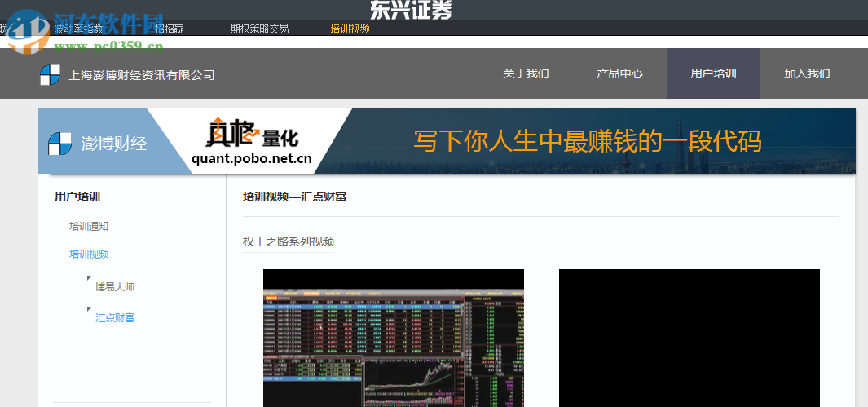The width and height of the screenshot is (868, 407).
Task: Open the 加入我们 menu item
Action: coord(807,73)
